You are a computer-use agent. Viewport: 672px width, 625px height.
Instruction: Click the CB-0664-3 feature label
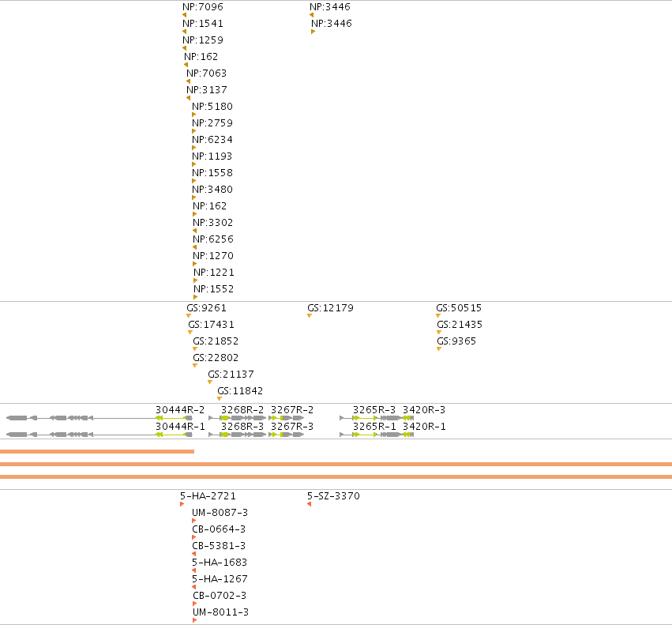[x=219, y=529]
